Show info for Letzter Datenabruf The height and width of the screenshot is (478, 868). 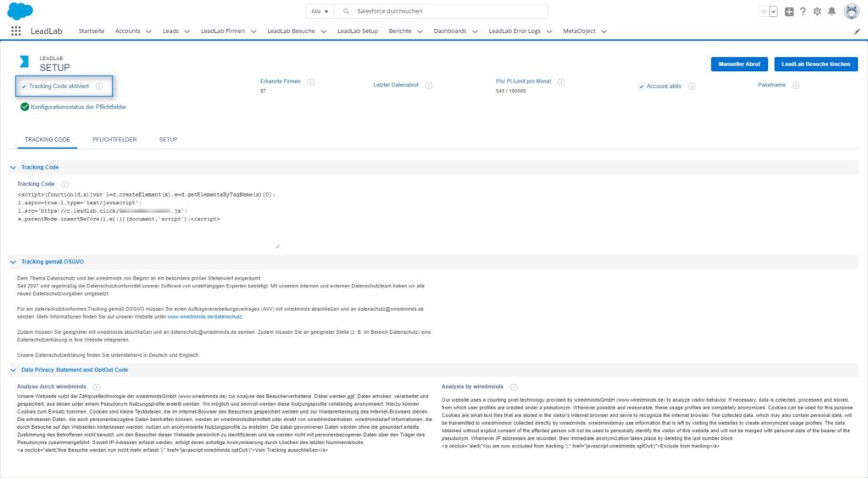[x=428, y=86]
